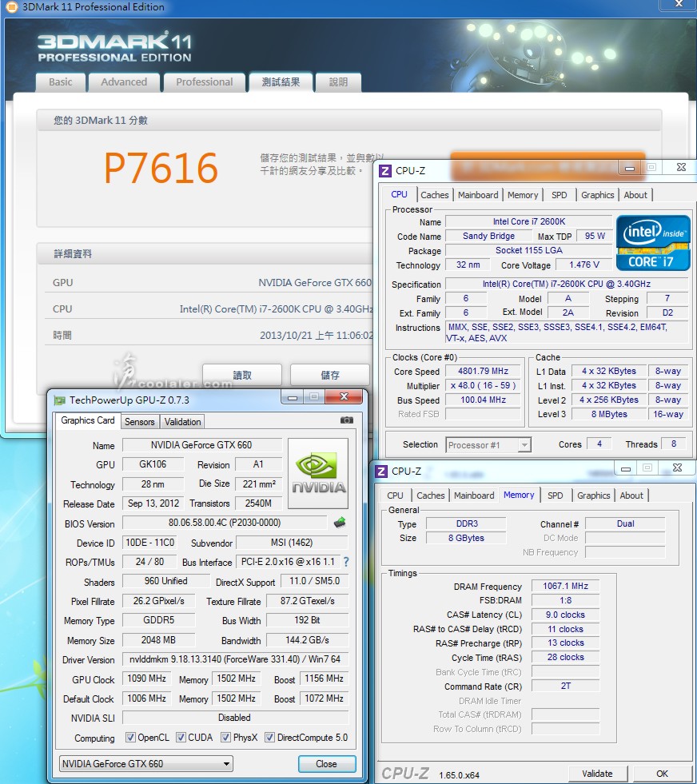Switch to the Advanced tab in 3DMark

click(124, 82)
